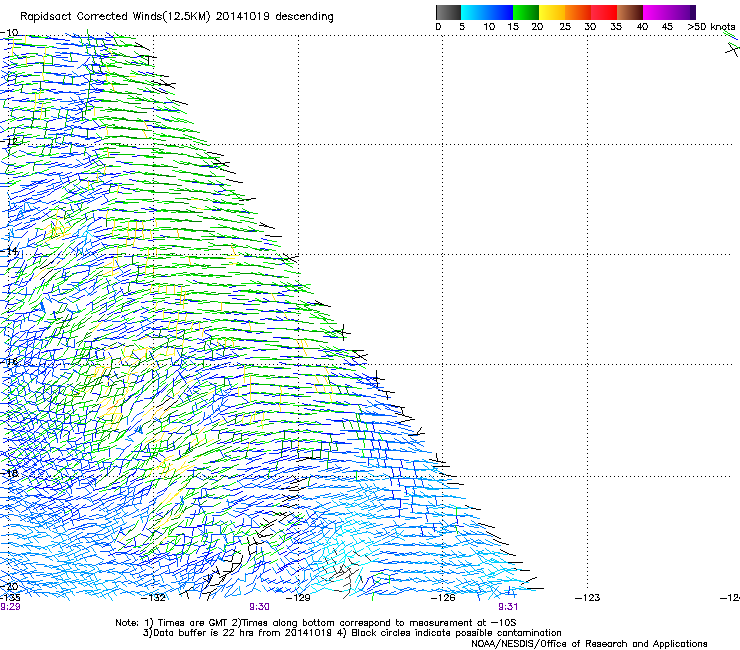740x650 pixels.
Task: Click the ">50 knots" legend label
Action: [x=711, y=27]
